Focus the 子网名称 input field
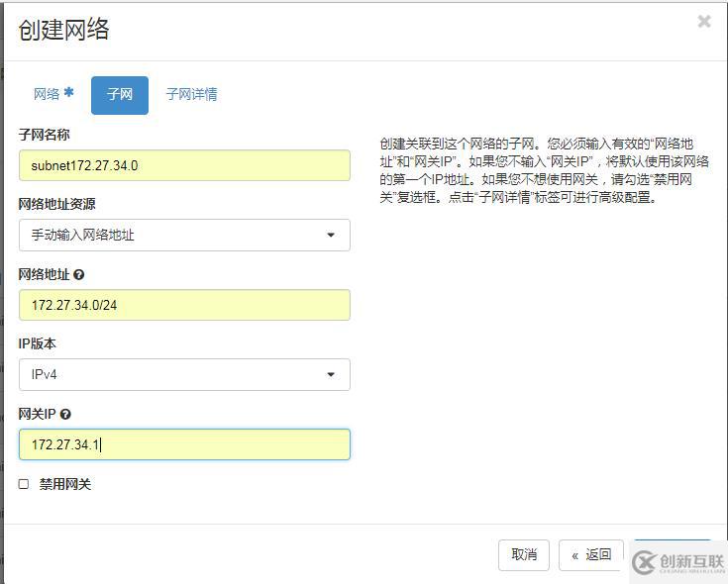Image resolution: width=728 pixels, height=584 pixels. 184,165
